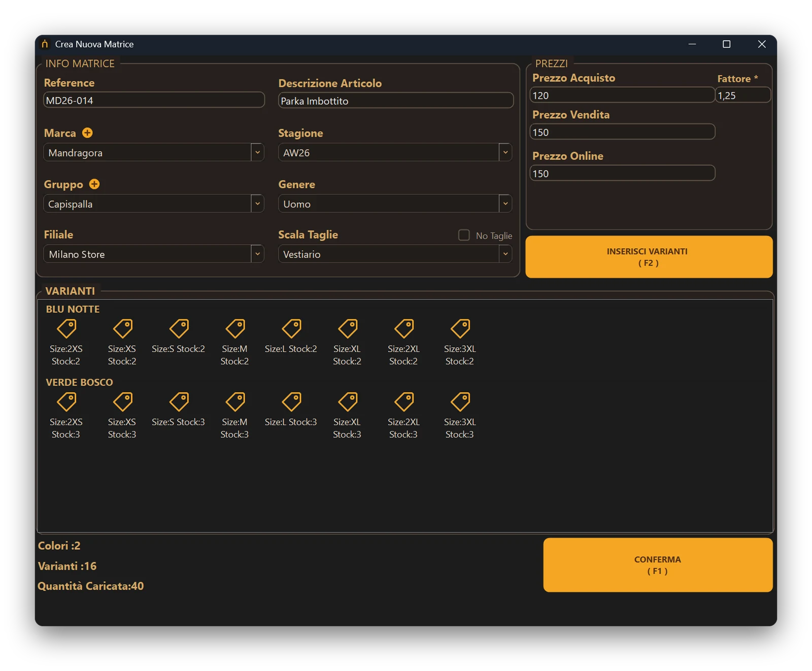This screenshot has height=671, width=812.
Task: Click the add new Gruppo plus icon
Action: 94,184
